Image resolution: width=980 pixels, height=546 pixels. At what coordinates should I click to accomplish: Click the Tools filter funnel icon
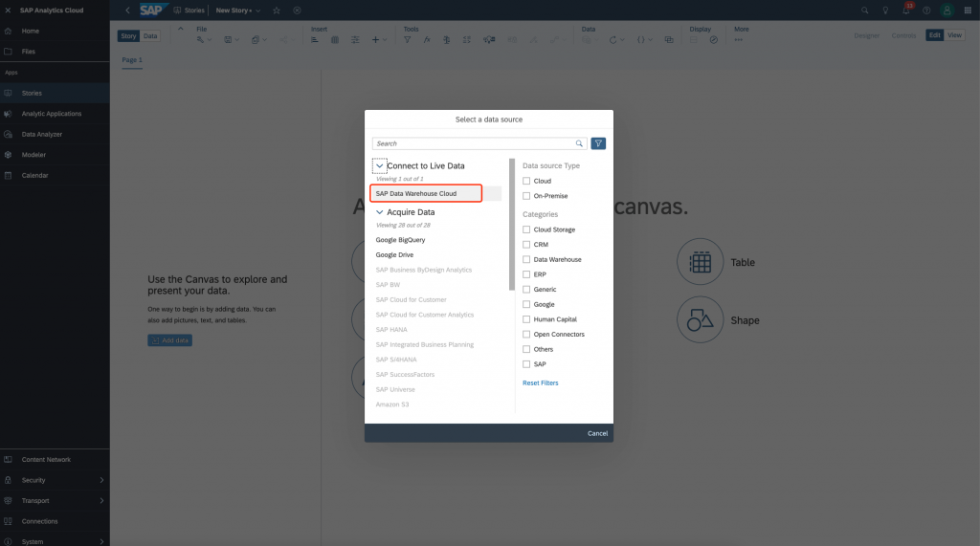coord(407,40)
